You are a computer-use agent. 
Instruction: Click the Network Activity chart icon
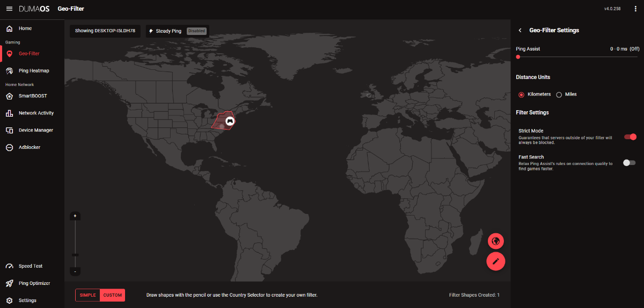click(9, 113)
